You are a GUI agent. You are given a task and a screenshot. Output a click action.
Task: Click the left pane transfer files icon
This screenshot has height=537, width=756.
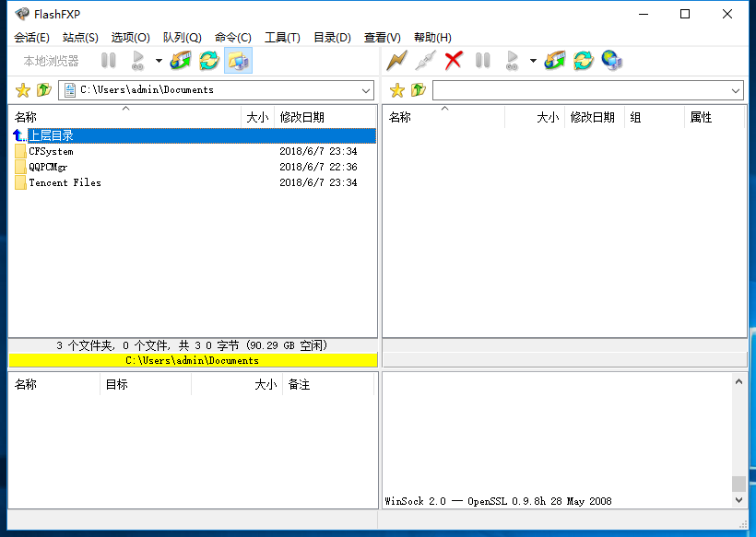pyautogui.click(x=181, y=61)
